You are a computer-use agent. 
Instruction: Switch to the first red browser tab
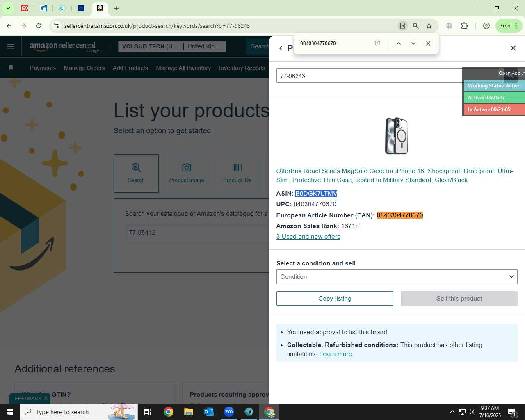pos(25,8)
